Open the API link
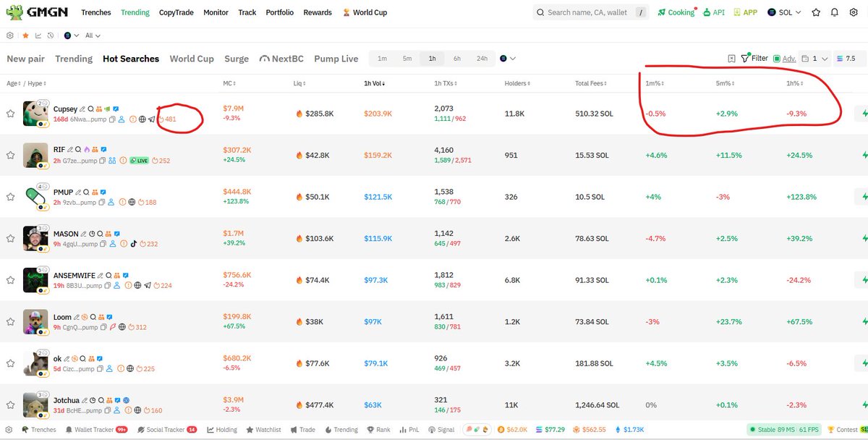This screenshot has height=440, width=868. 714,12
